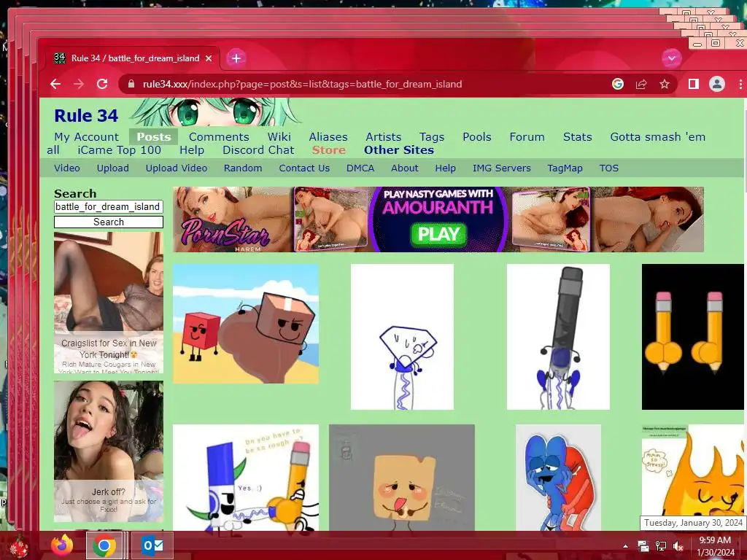The height and width of the screenshot is (560, 747).
Task: Click the submenu Help link next to About
Action: click(446, 168)
